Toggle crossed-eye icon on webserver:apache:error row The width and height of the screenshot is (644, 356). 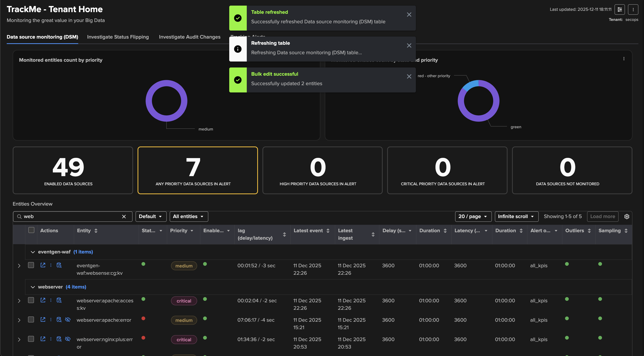coord(68,319)
